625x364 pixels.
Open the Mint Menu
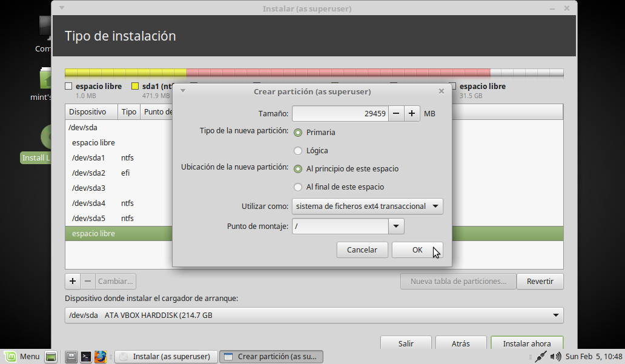click(22, 357)
